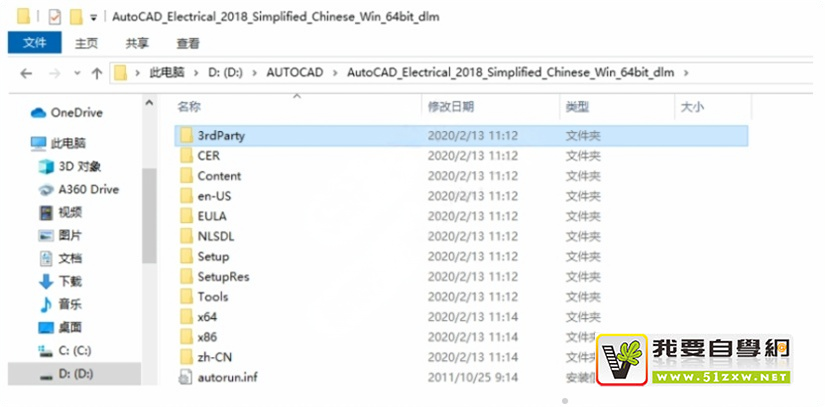
Task: Open the 文件 file menu tab
Action: tap(35, 43)
